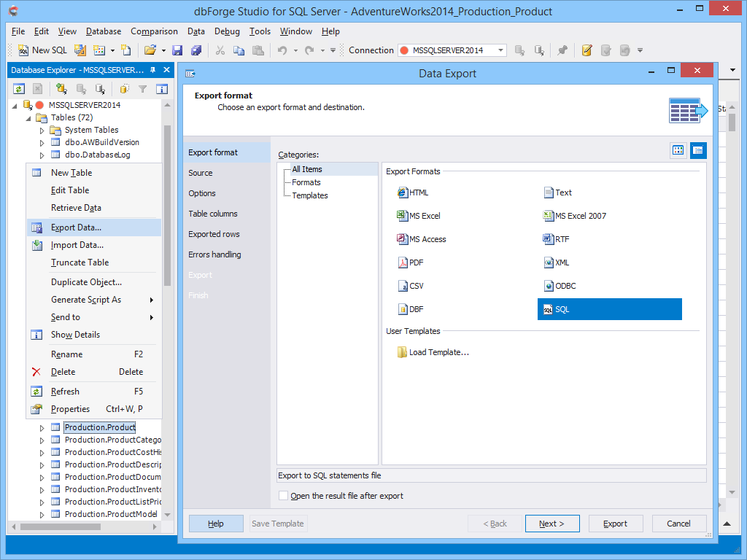
Task: Collapse the Tables (72) folder
Action: 28,117
